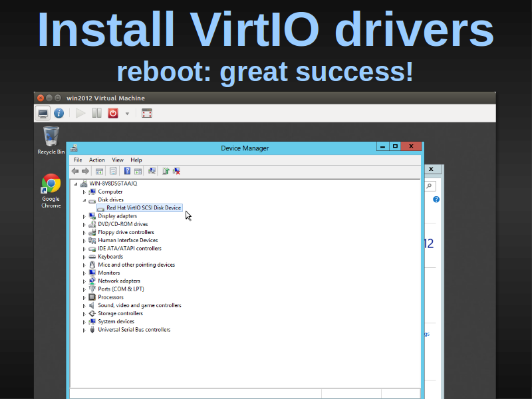Click the WIN-8V8DSGTAAJQ computer name
532x399 pixels.
point(113,184)
